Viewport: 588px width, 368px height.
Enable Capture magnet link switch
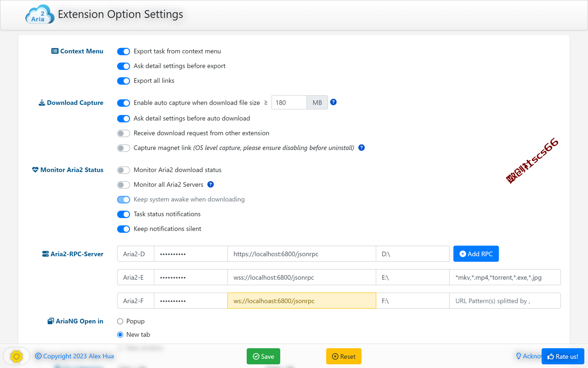coord(124,148)
